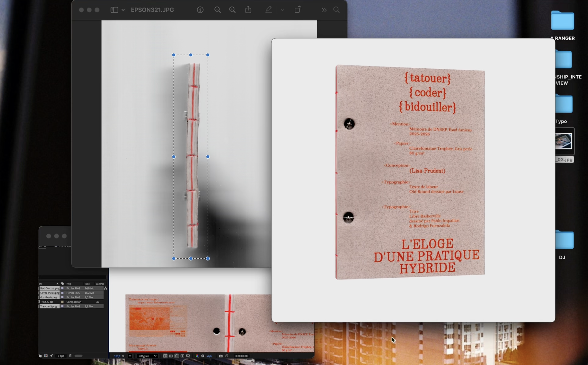Select Cover-thesis.png in the project panel
588x365 pixels.
pyautogui.click(x=50, y=293)
